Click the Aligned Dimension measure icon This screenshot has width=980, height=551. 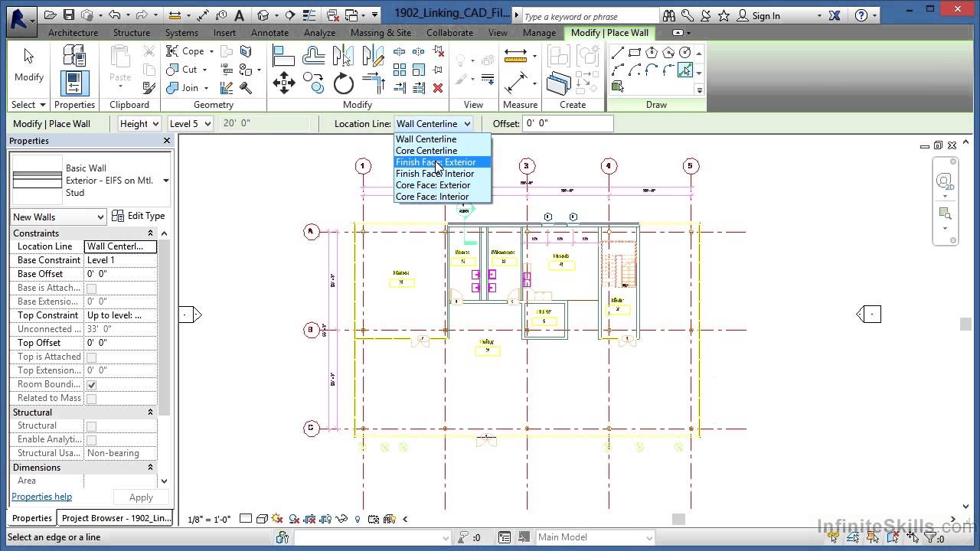pyautogui.click(x=515, y=55)
